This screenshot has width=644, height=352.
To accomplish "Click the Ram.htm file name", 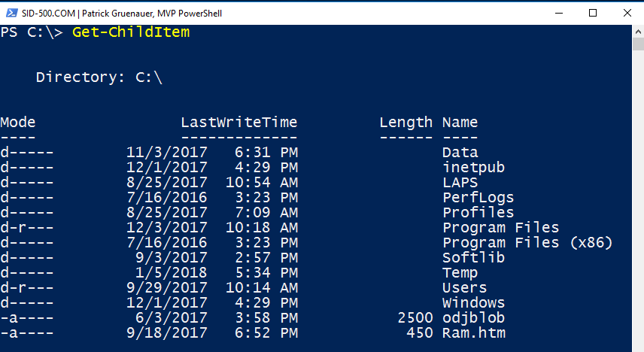I will click(x=473, y=332).
